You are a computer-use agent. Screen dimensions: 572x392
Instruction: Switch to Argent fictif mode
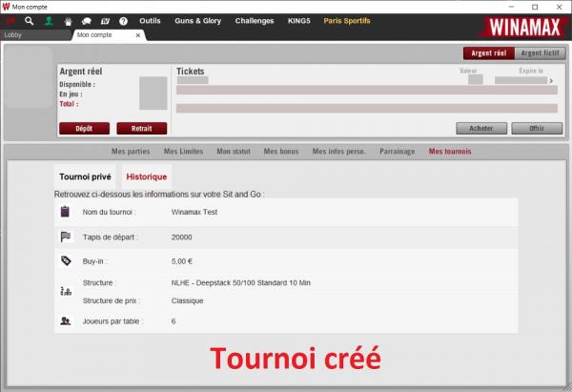tap(540, 53)
